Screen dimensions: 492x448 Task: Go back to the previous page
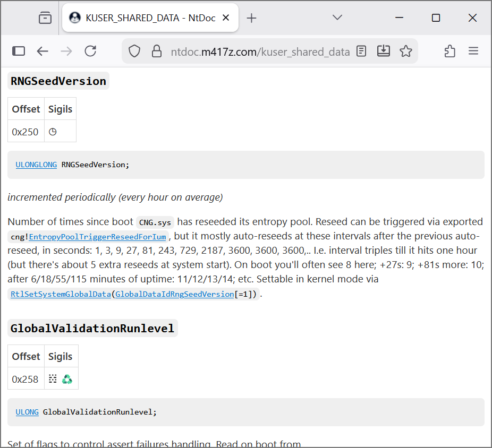43,51
